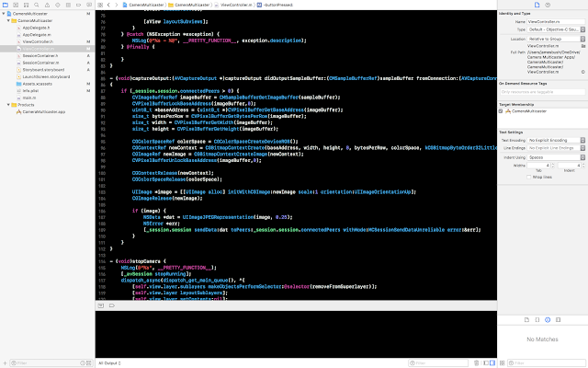Show the Quick Help inspector
588x368 pixels.
tap(548, 5)
